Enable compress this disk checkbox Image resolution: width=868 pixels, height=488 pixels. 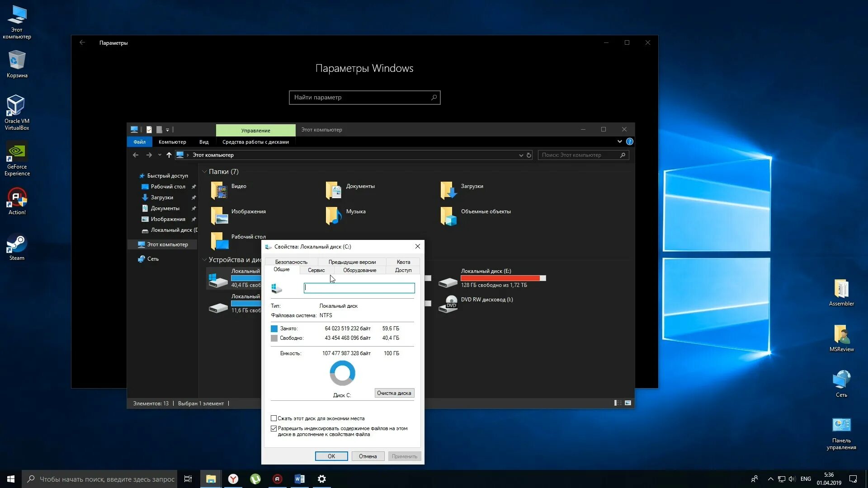click(x=274, y=418)
